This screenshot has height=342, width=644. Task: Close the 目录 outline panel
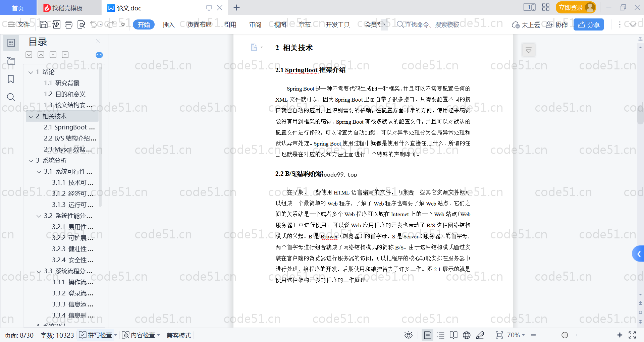coord(98,42)
